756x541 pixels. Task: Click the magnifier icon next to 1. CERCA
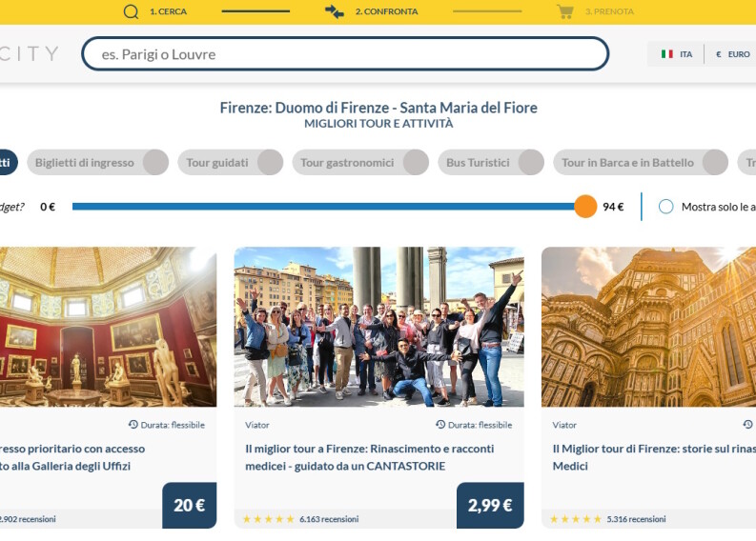coord(131,11)
